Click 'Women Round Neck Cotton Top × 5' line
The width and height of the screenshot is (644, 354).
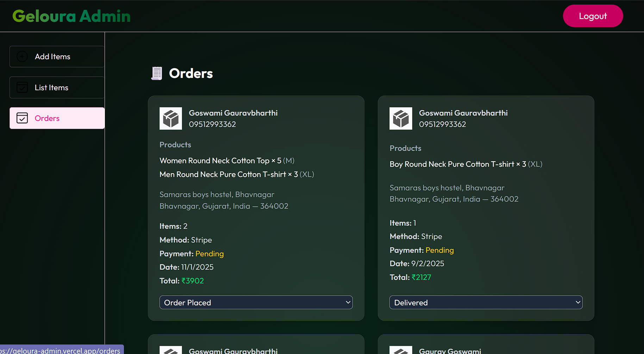[x=227, y=160]
